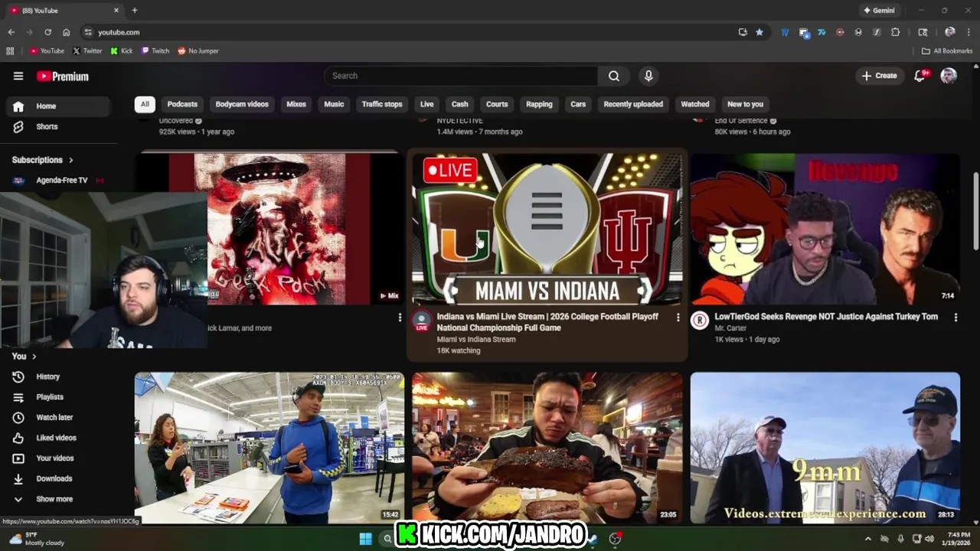Open the YouTube guide hamburger menu

click(18, 76)
